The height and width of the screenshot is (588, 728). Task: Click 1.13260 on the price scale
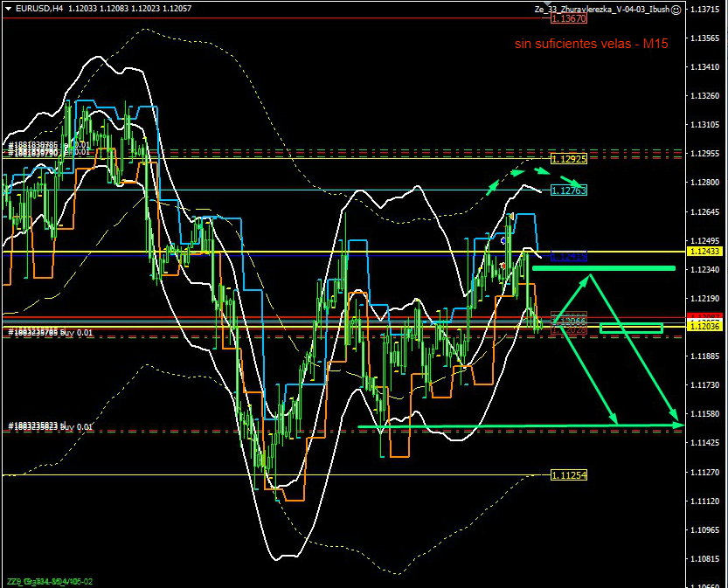[x=704, y=95]
